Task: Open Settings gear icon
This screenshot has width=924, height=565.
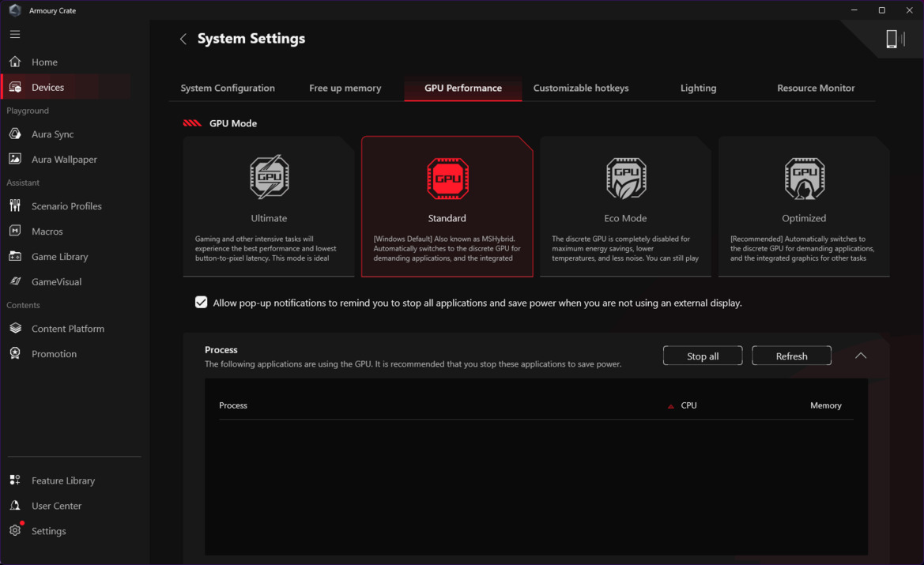Action: (15, 530)
